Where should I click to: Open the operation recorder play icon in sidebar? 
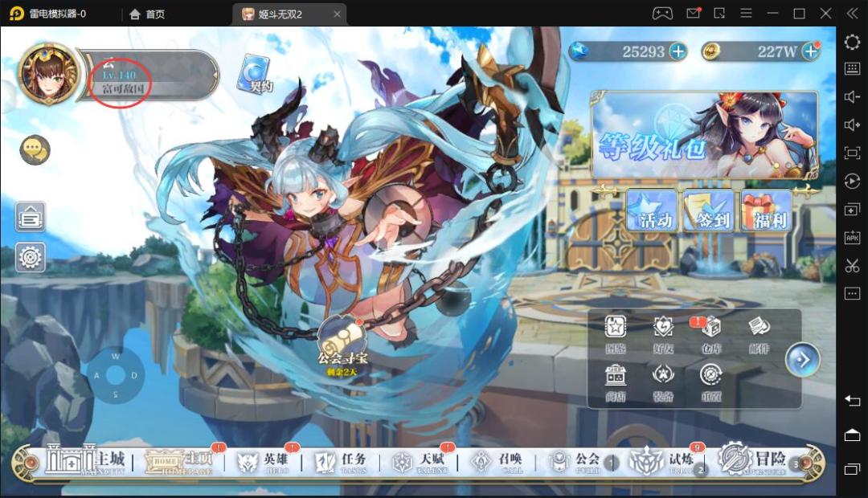click(x=852, y=181)
